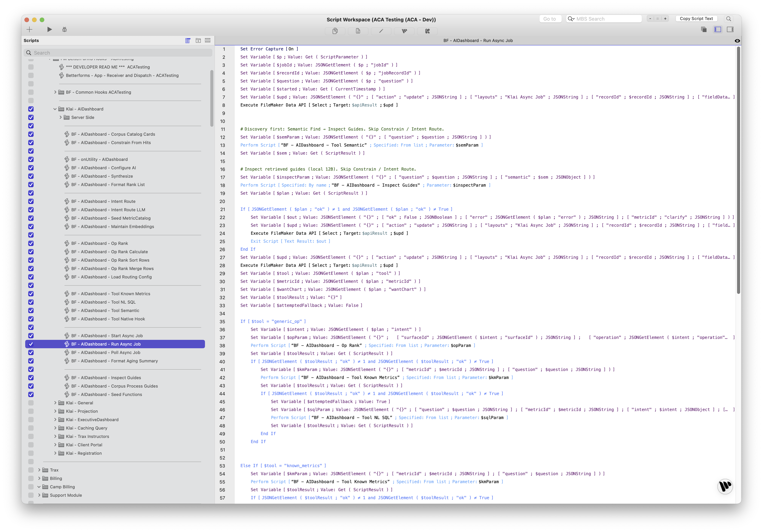Expand BF - Common Hooks ACATesting folder
This screenshot has height=532, width=763.
(x=55, y=92)
